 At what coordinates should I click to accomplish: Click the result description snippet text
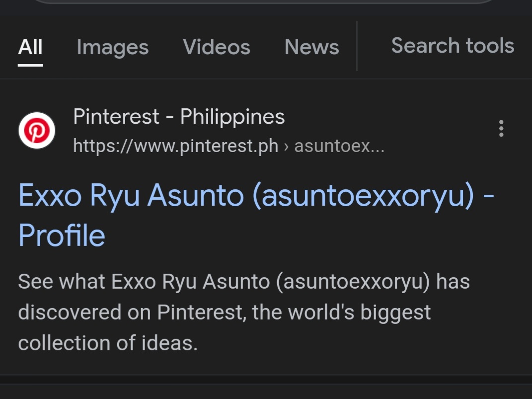click(243, 312)
